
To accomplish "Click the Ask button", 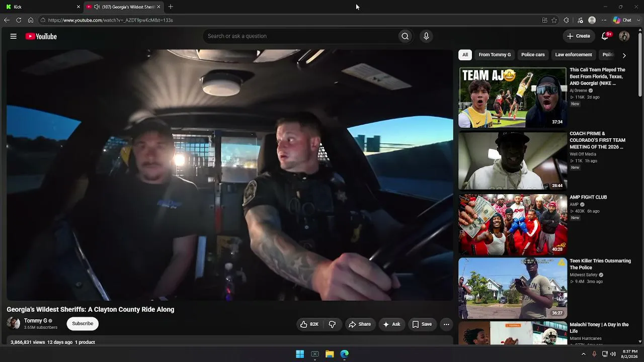I will (391, 324).
